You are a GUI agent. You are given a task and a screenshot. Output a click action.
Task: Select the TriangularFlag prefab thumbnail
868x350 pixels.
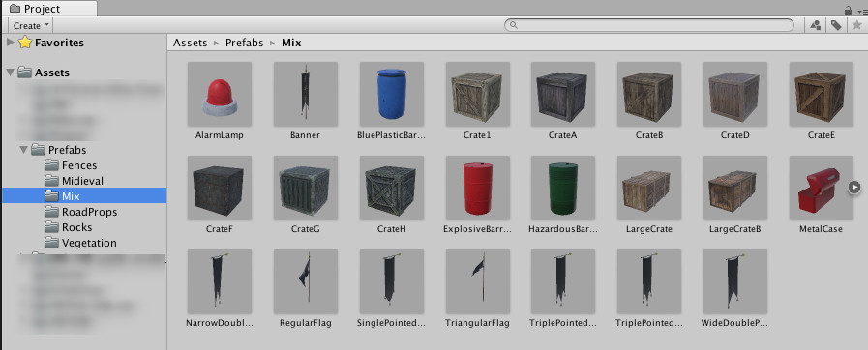coord(478,281)
